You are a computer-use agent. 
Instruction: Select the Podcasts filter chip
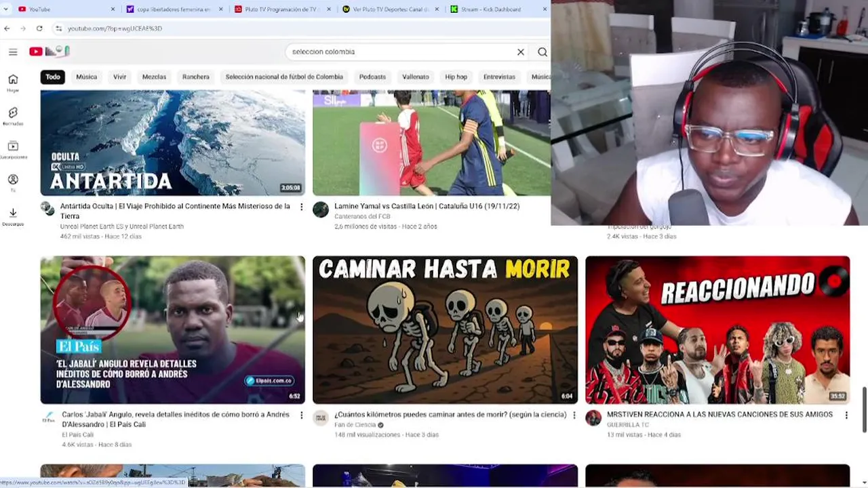(x=372, y=77)
